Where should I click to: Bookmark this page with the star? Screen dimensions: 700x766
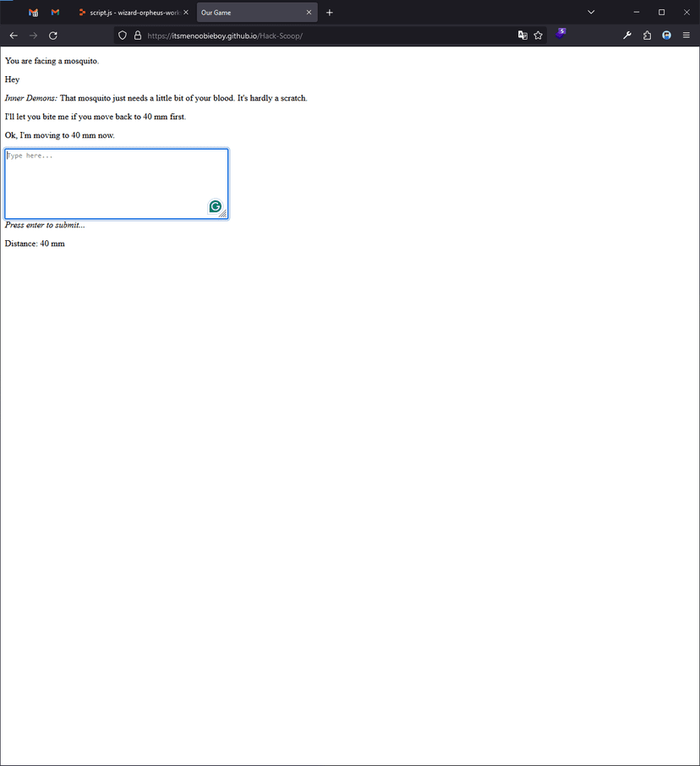539,36
